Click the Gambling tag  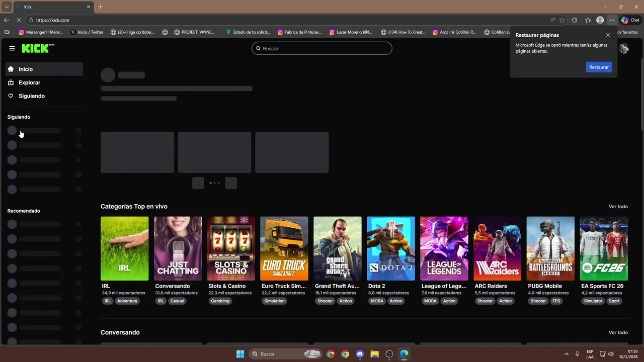tap(220, 301)
